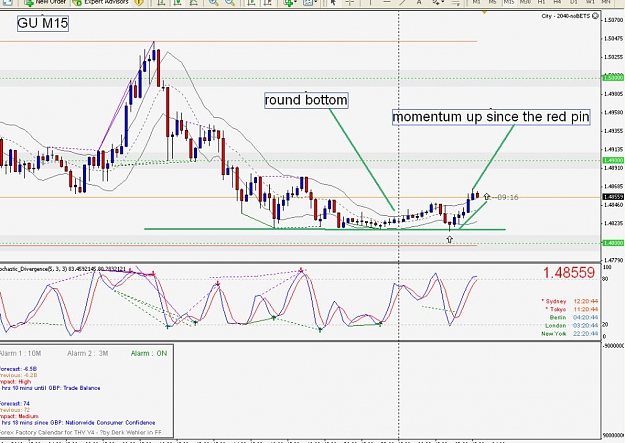The image size is (625, 443).
Task: Click the Berlin session clock
Action: point(574,317)
